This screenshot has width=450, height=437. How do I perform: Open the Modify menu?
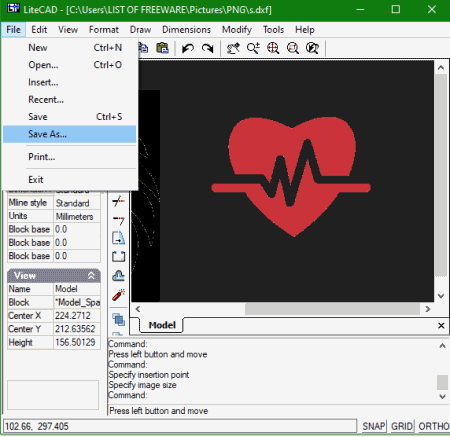pos(237,30)
